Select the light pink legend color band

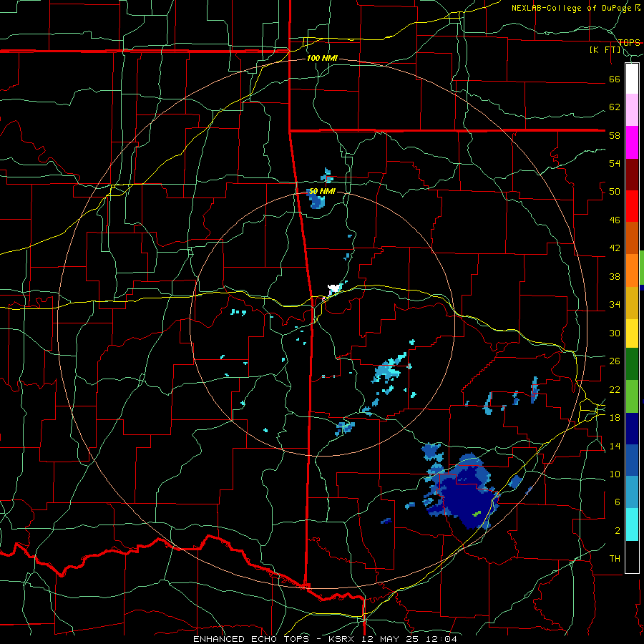pos(632,109)
